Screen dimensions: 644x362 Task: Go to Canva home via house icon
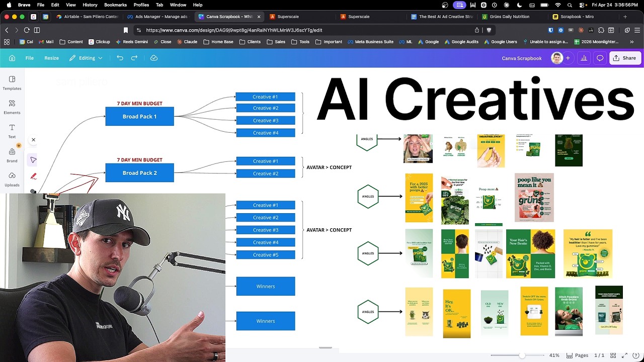[x=12, y=58]
